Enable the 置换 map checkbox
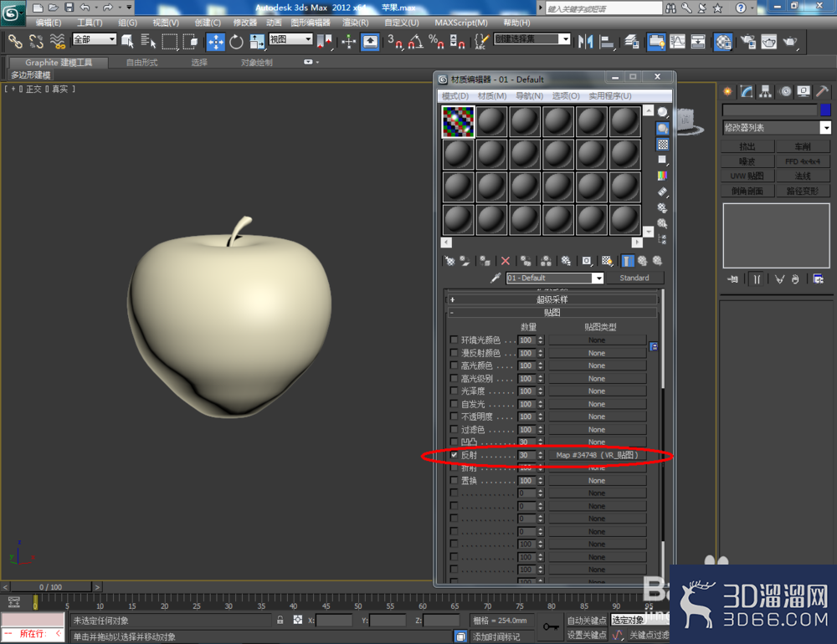837x644 pixels. tap(454, 481)
